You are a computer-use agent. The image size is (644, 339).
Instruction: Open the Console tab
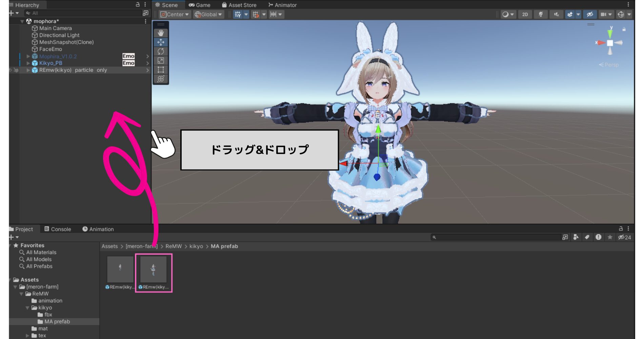(58, 229)
